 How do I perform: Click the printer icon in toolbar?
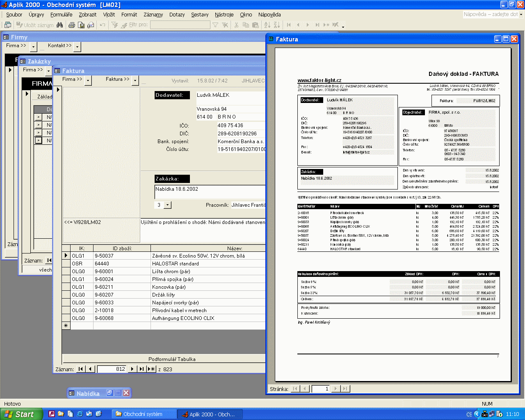pyautogui.click(x=72, y=25)
